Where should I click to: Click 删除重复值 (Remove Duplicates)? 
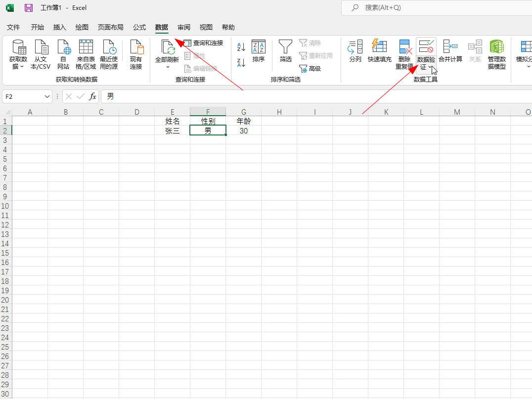[404, 54]
